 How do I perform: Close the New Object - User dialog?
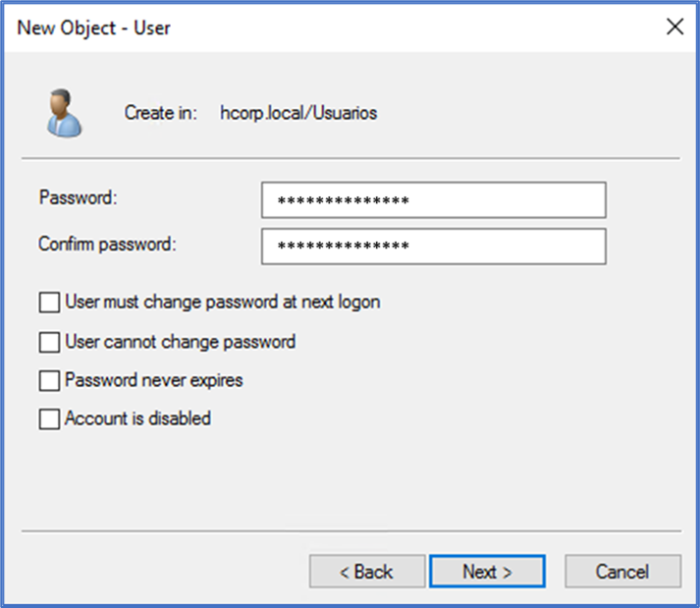click(x=674, y=28)
